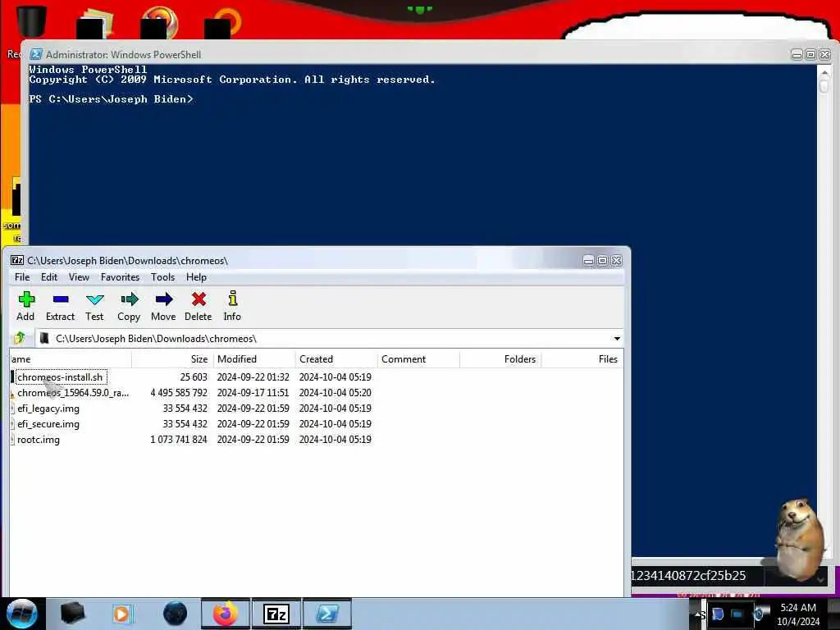
Task: Click the PowerShell prompt line
Action: click(111, 99)
